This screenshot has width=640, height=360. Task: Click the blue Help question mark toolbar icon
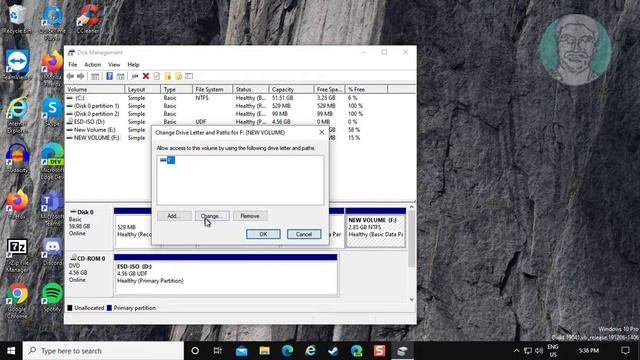(109, 76)
